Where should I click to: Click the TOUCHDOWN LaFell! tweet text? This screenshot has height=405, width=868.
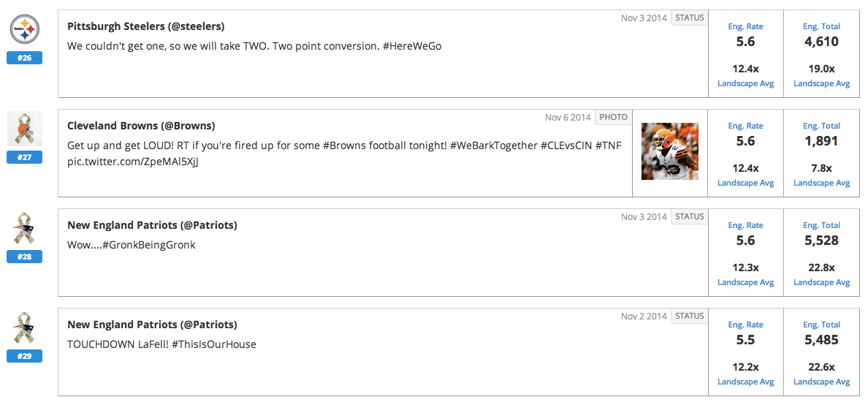(x=161, y=344)
